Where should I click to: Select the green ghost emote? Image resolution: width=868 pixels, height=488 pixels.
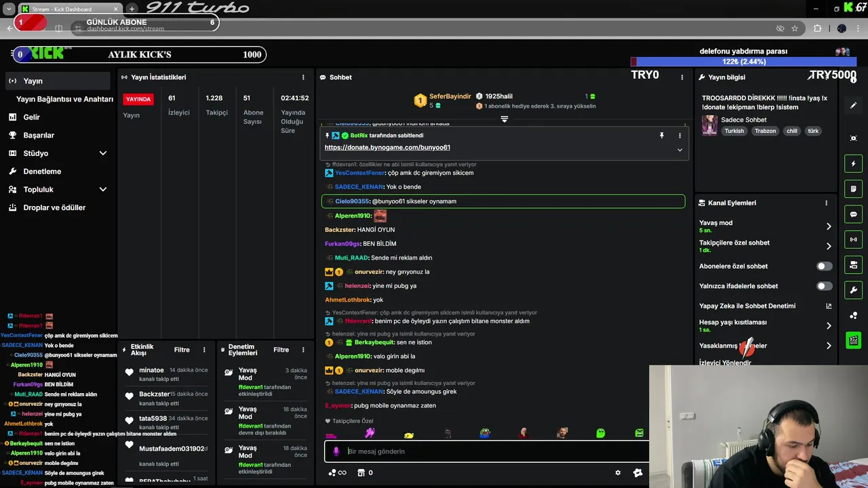point(601,433)
